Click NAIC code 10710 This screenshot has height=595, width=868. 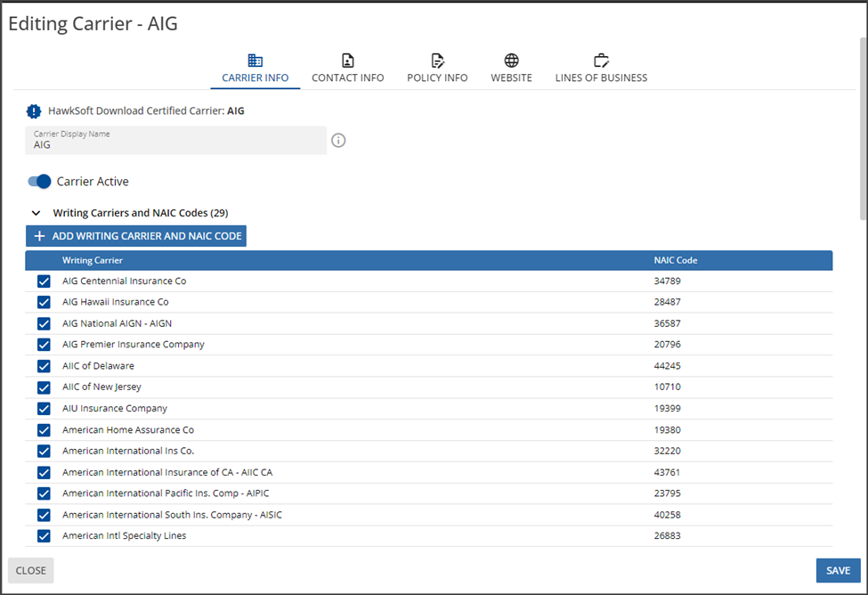point(667,387)
